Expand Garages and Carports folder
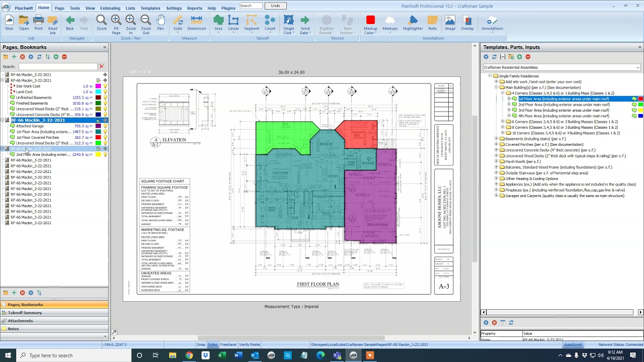644x362 pixels. [496, 196]
